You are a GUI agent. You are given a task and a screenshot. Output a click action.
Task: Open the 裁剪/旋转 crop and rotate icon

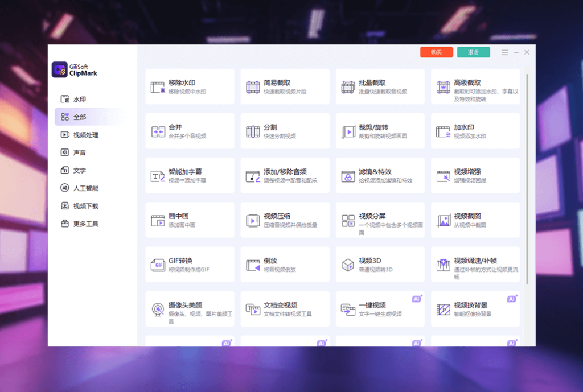pyautogui.click(x=348, y=131)
